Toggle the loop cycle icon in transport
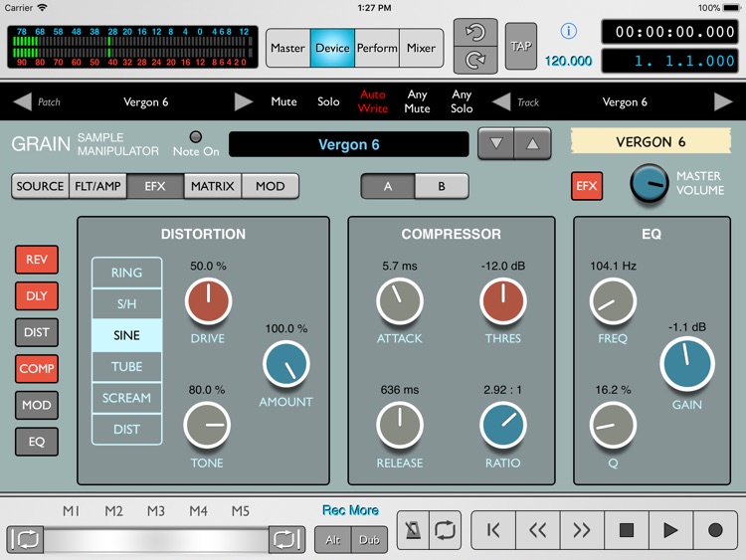 445,530
